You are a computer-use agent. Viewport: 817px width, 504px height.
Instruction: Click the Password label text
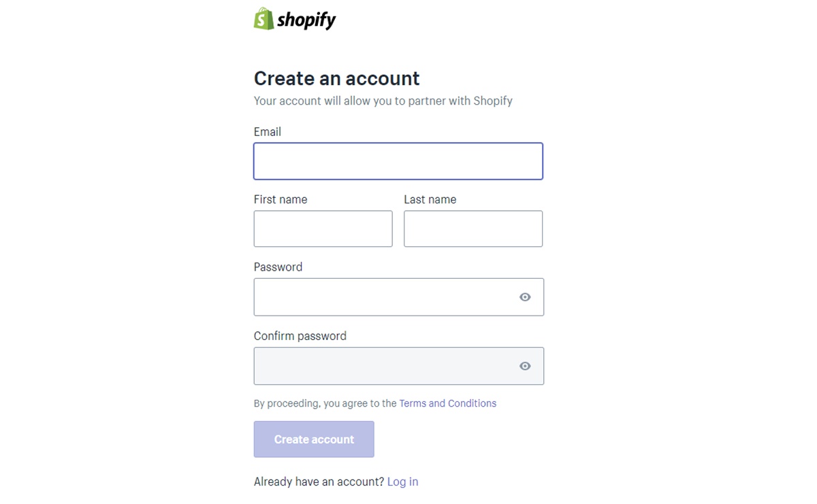(x=278, y=267)
